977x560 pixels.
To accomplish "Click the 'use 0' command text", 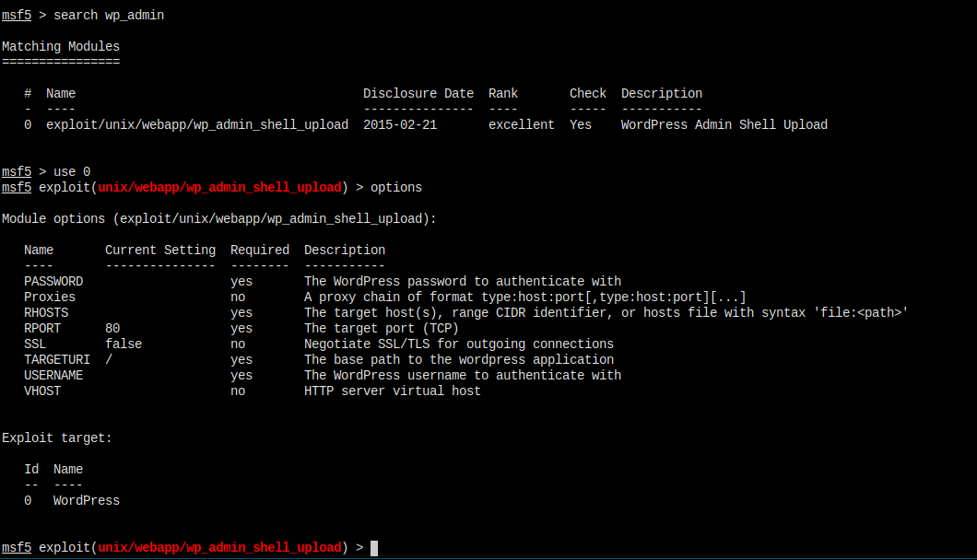I will [72, 171].
